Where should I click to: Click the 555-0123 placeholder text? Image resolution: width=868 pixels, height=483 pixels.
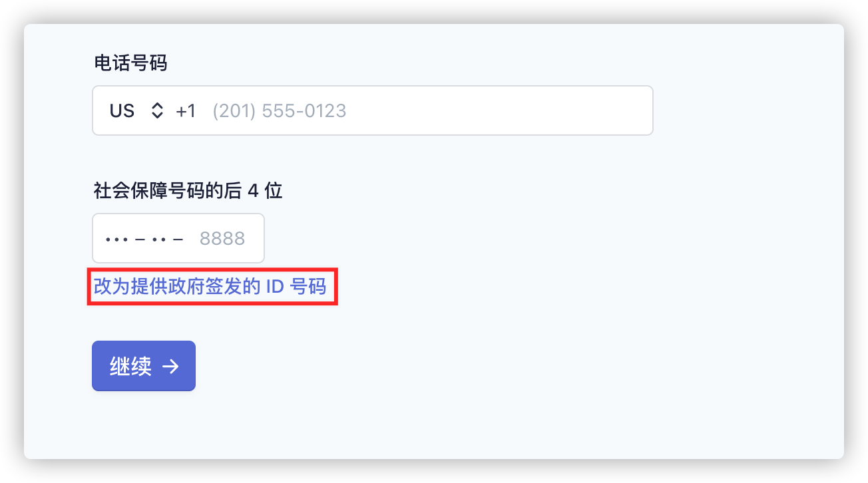click(x=304, y=110)
